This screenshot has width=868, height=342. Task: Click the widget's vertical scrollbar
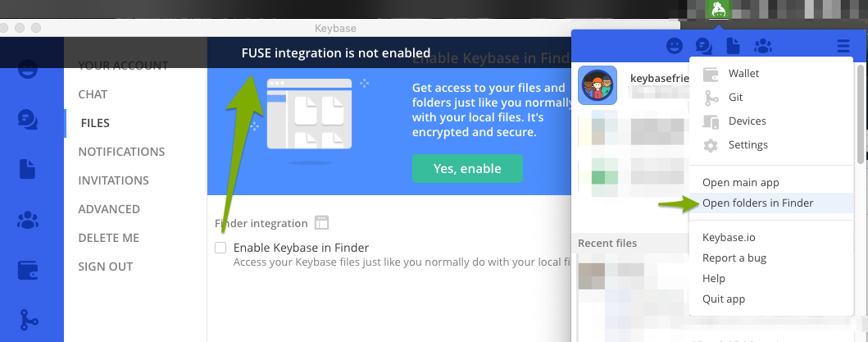860,114
